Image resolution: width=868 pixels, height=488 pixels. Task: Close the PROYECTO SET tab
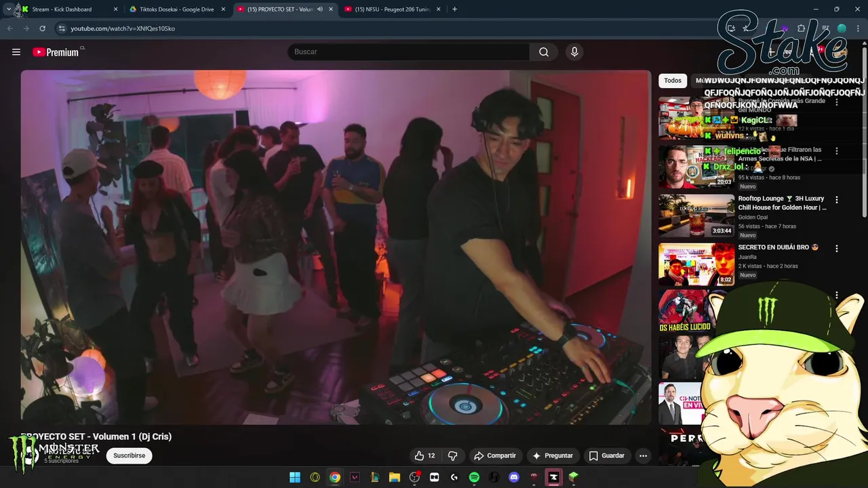pyautogui.click(x=331, y=9)
